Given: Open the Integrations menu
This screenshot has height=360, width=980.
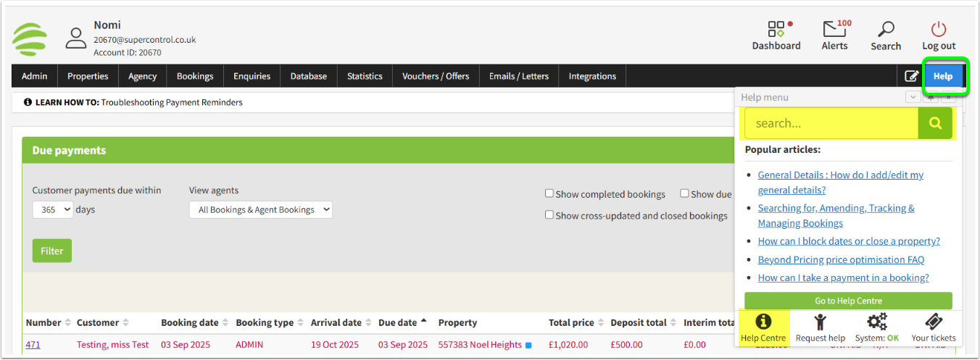Looking at the screenshot, I should click(592, 76).
